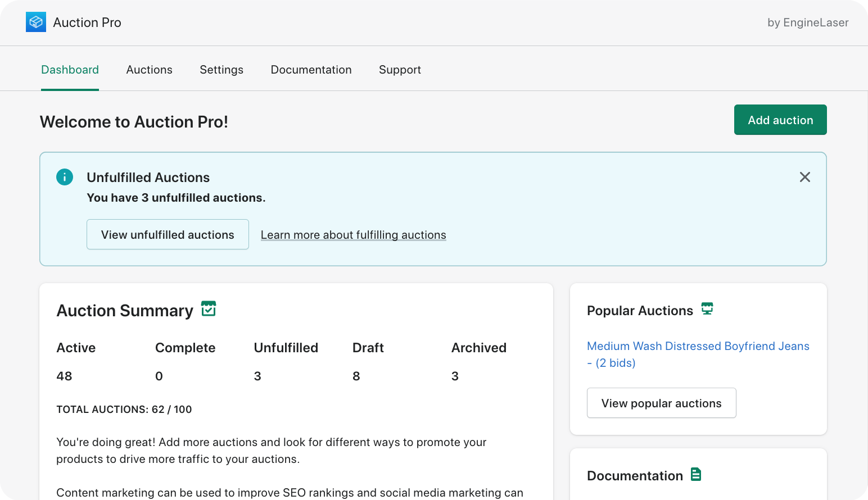Click the Unfulfilled Auctions banner title
868x500 pixels.
coord(148,178)
